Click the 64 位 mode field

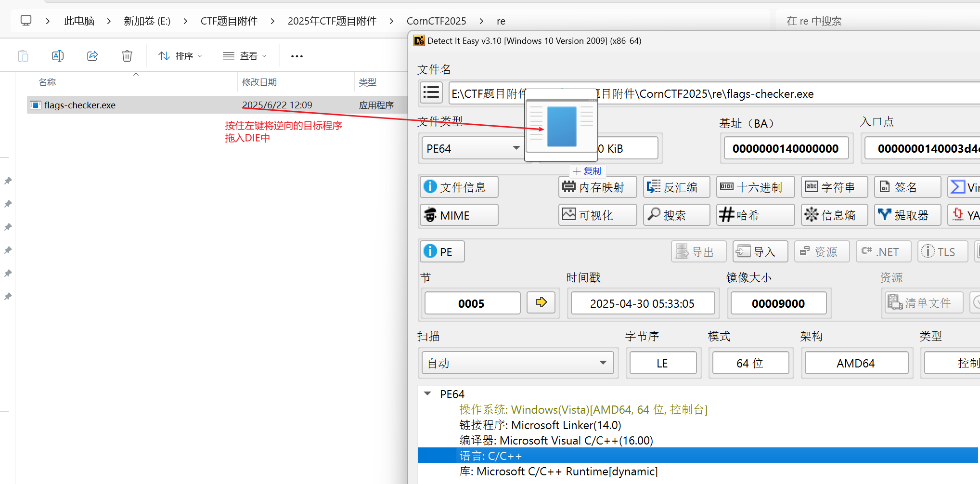point(750,363)
